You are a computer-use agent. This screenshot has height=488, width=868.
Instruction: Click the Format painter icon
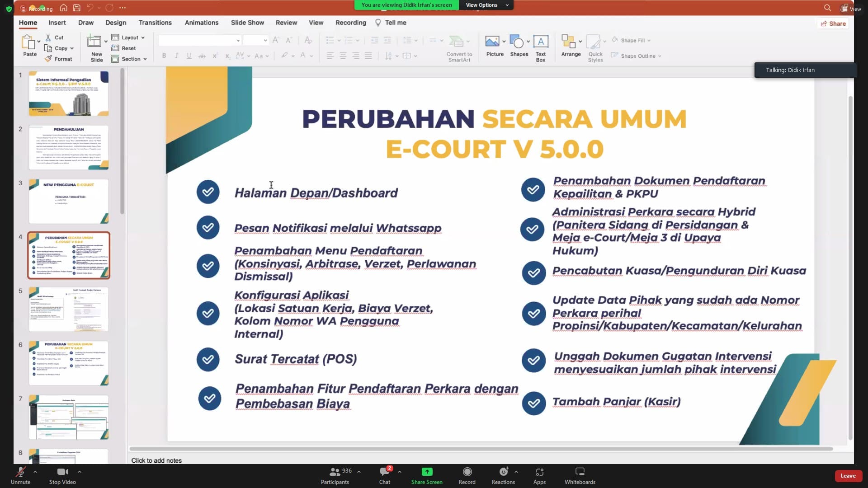[48, 59]
